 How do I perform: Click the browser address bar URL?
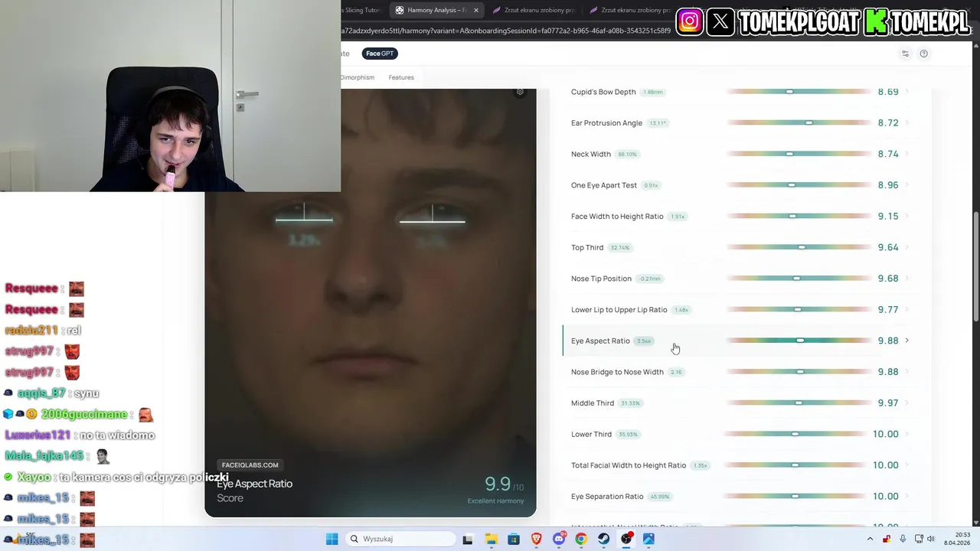(506, 31)
